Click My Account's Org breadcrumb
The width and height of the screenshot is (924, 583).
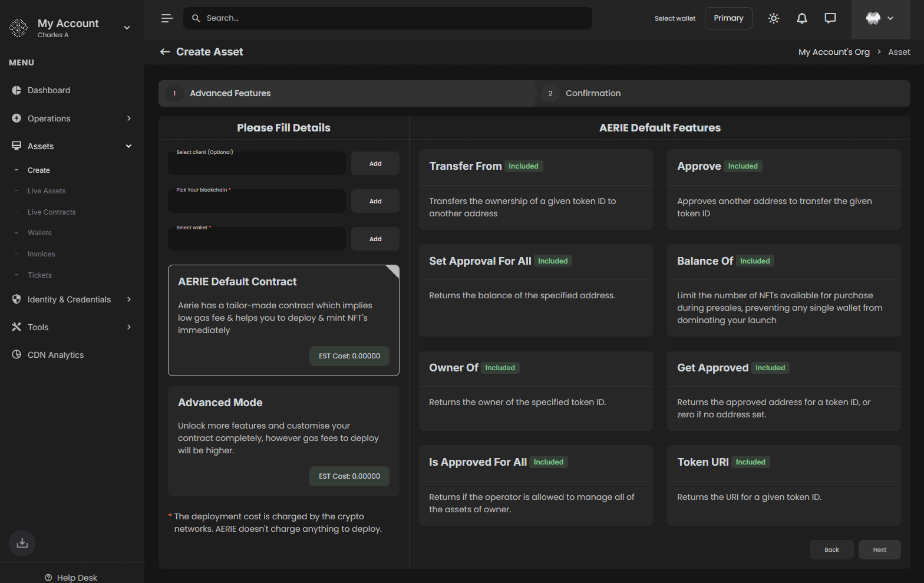click(x=834, y=52)
